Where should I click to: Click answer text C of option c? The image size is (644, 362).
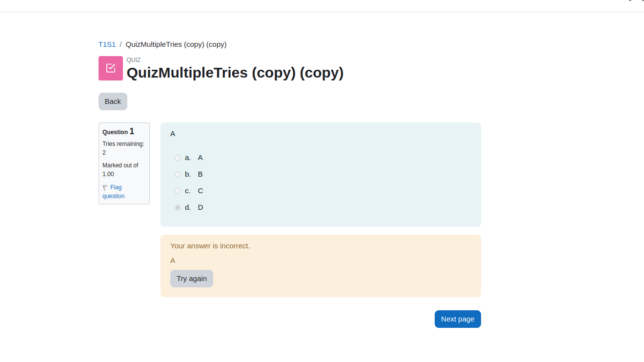[201, 191]
